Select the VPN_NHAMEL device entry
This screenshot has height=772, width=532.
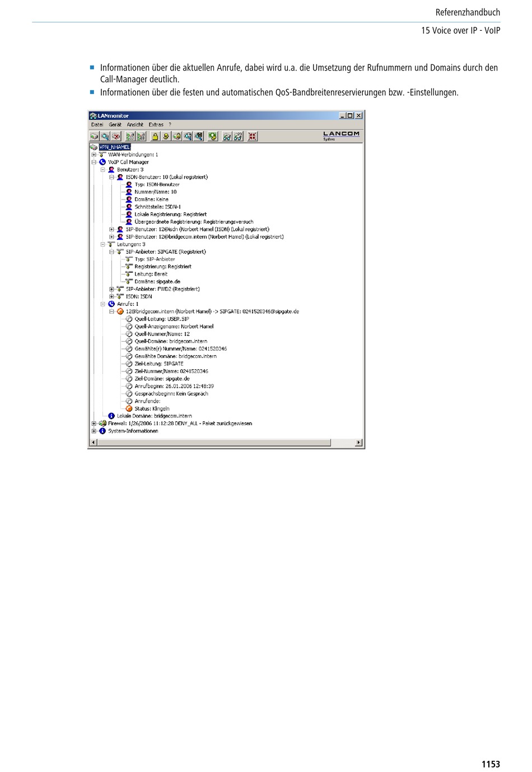[115, 147]
